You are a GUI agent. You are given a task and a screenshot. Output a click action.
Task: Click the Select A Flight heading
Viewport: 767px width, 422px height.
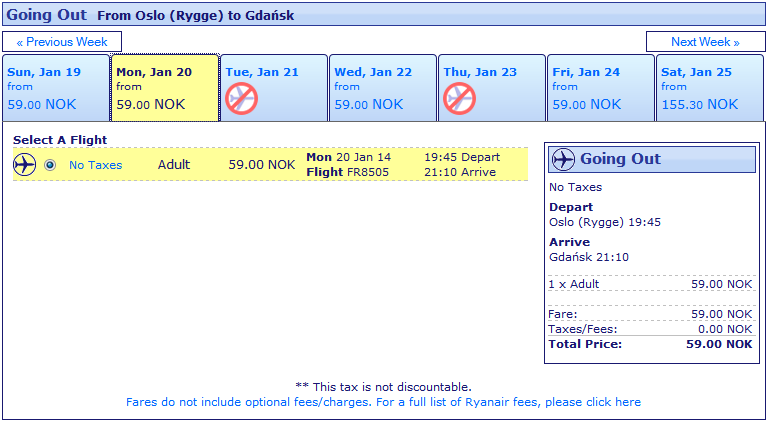click(x=60, y=140)
